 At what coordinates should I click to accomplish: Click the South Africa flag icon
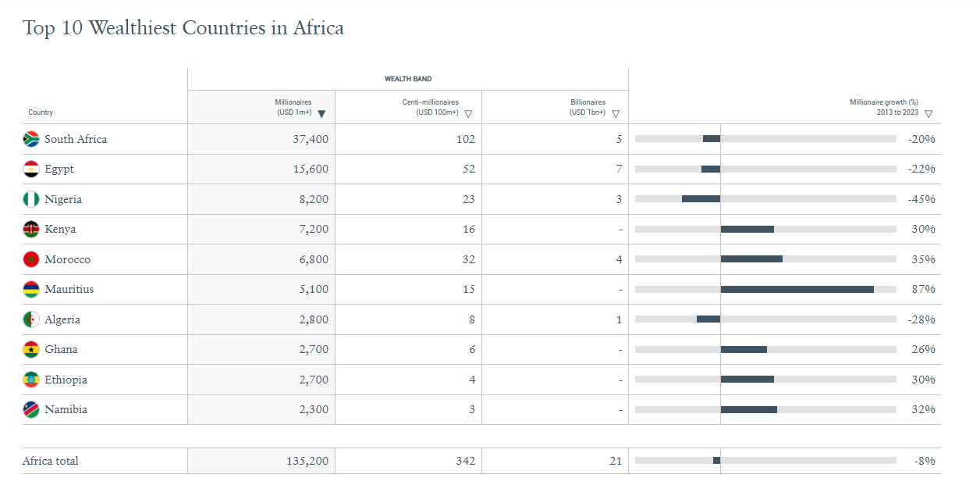(31, 139)
